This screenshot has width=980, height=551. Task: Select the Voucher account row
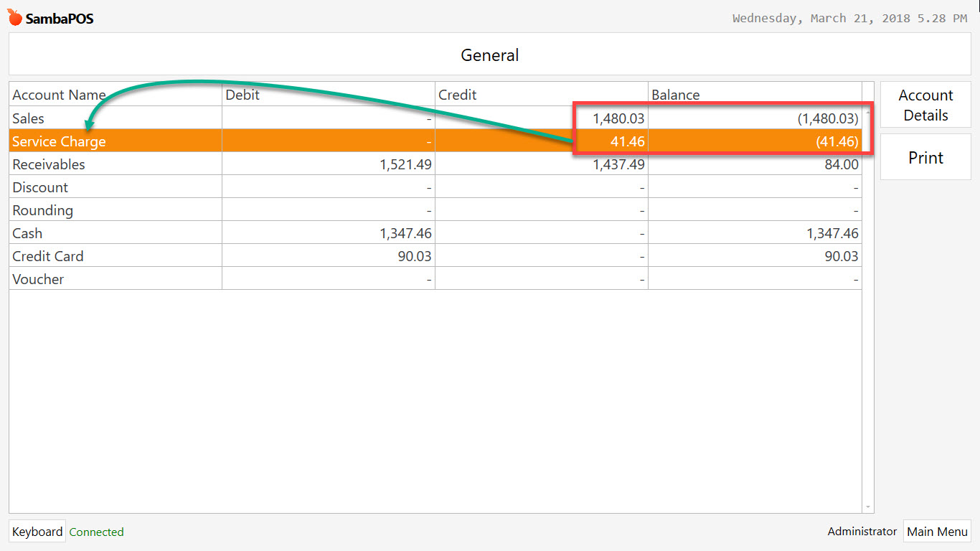[108, 278]
